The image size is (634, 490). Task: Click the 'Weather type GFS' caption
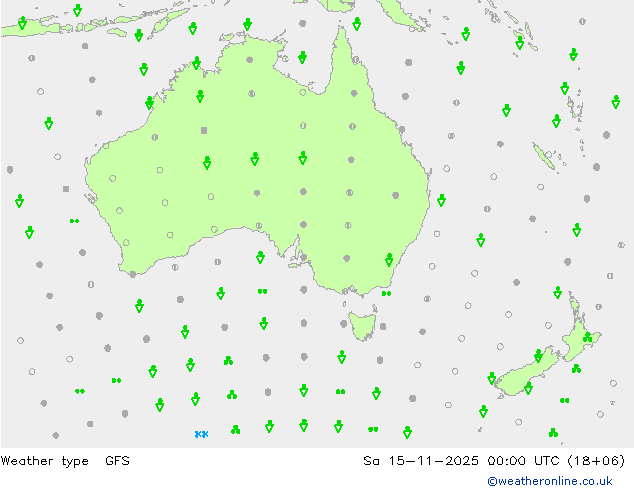coord(65,461)
